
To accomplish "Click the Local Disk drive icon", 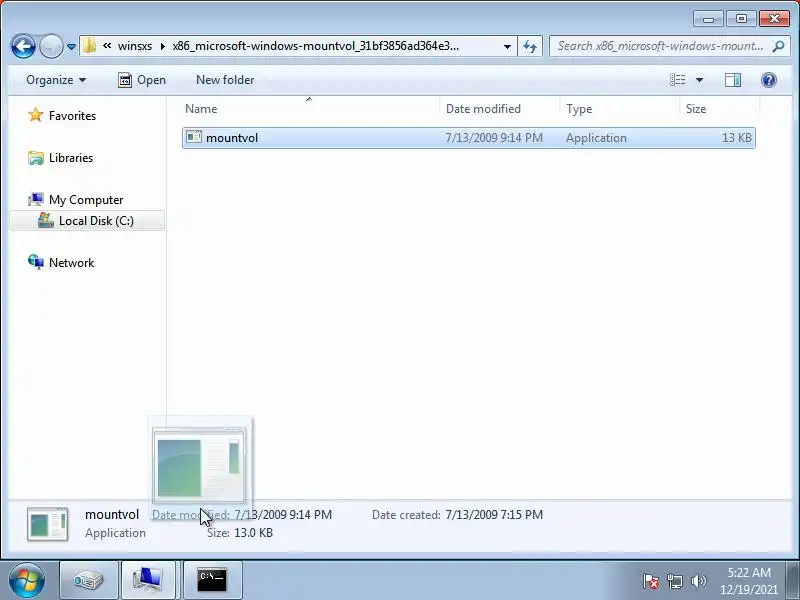I will point(46,220).
